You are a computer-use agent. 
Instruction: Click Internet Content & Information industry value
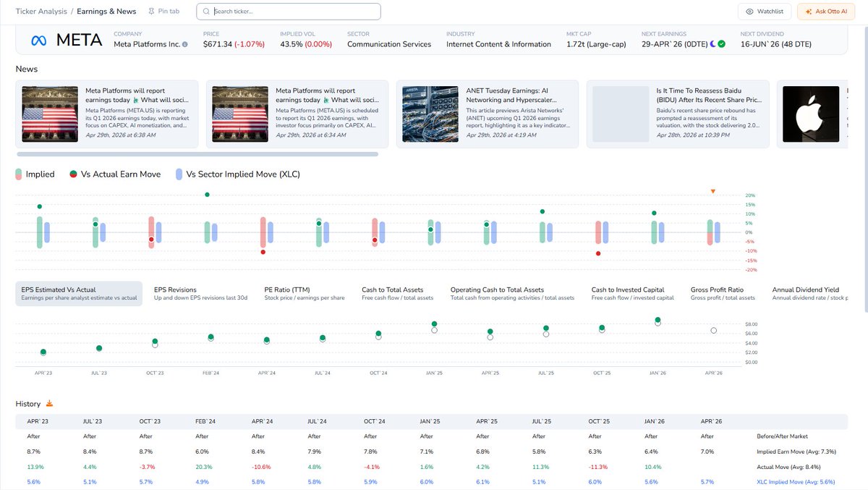pos(498,44)
